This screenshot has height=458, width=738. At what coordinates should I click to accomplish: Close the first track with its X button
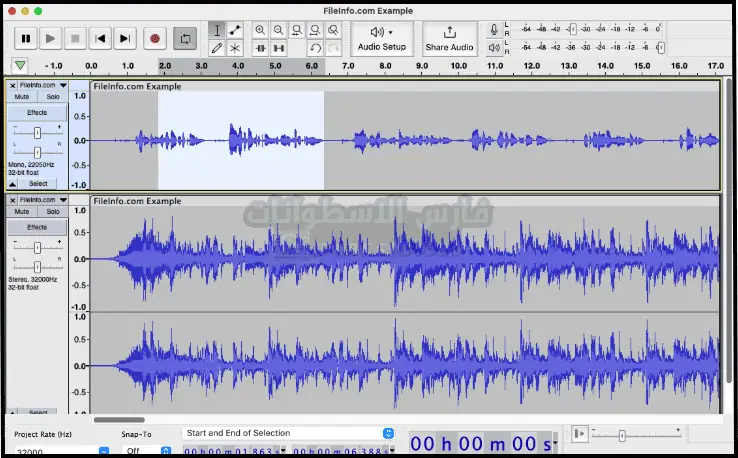coord(13,86)
